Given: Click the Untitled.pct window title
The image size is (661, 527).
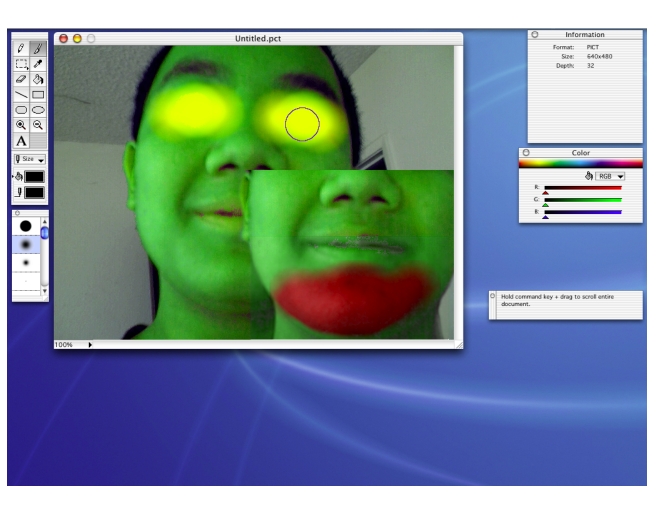Looking at the screenshot, I should click(258, 38).
